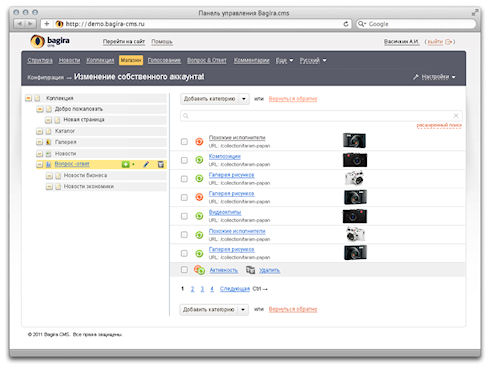This screenshot has width=490, height=370.
Task: Collapse the Коллекция tree node
Action: coord(29,98)
